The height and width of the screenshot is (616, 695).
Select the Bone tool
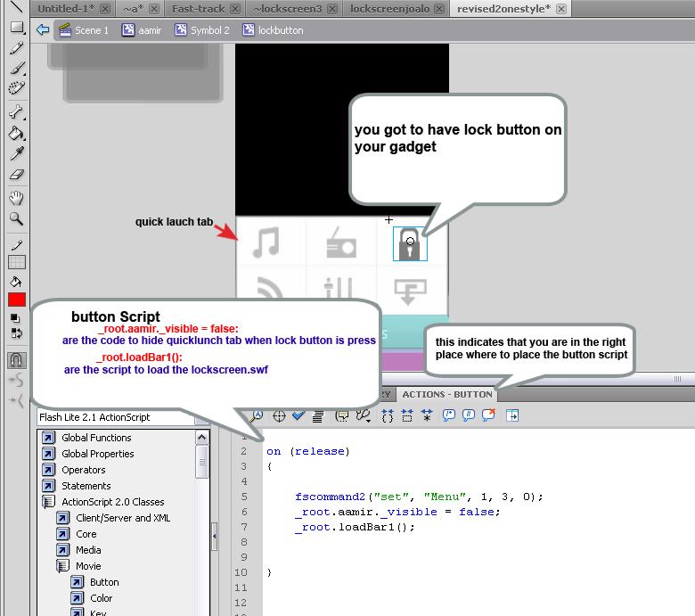17,111
